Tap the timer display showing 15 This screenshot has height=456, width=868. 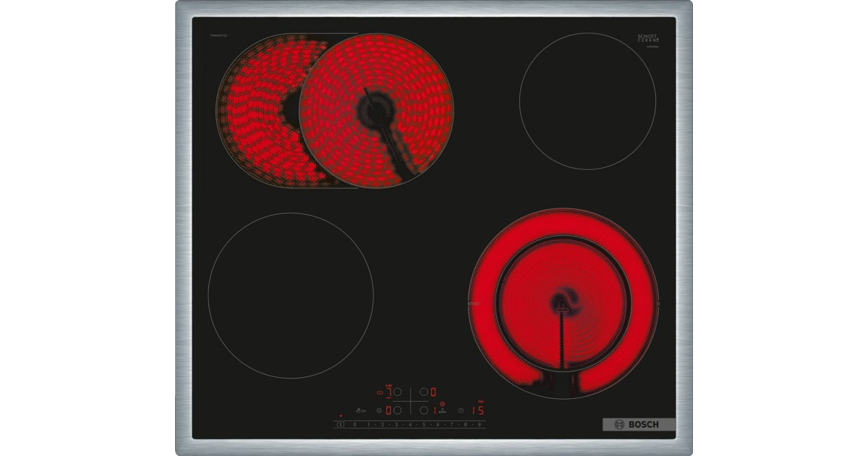[x=477, y=410]
